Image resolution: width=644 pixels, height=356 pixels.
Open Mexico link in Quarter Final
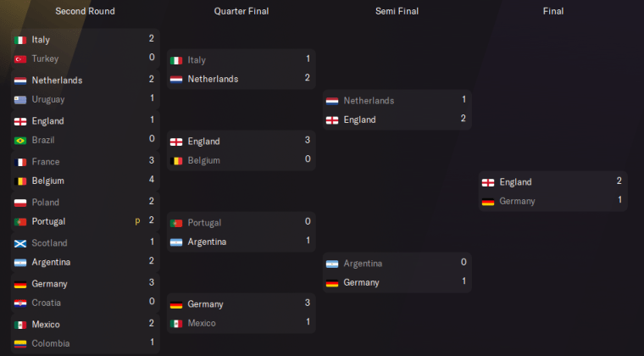[x=202, y=323]
